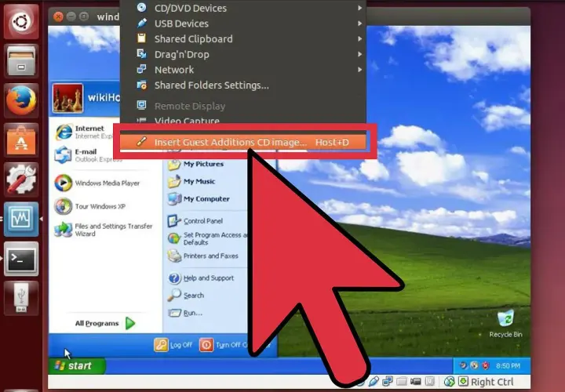This screenshot has height=392, width=565.
Task: Click the Right Ctrl host key label
Action: [492, 382]
